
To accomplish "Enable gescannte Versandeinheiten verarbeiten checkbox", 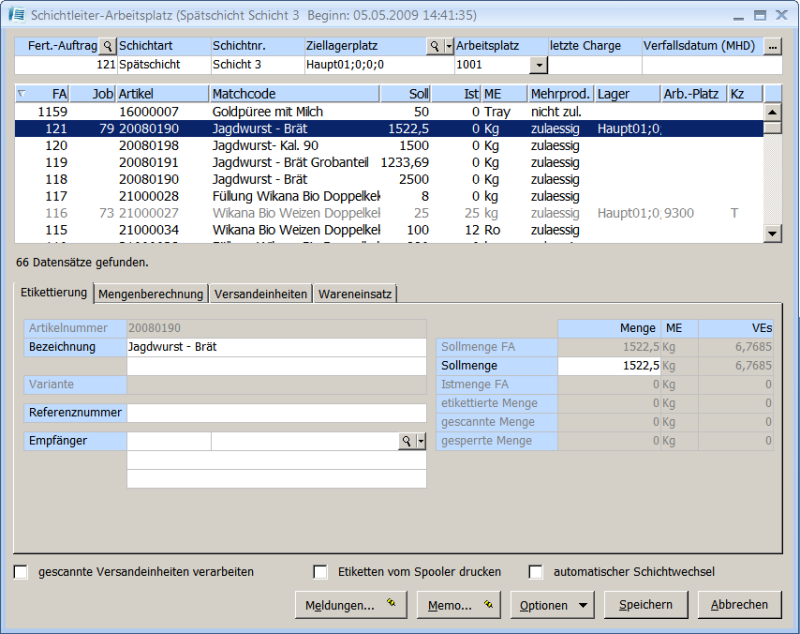I will tap(21, 572).
